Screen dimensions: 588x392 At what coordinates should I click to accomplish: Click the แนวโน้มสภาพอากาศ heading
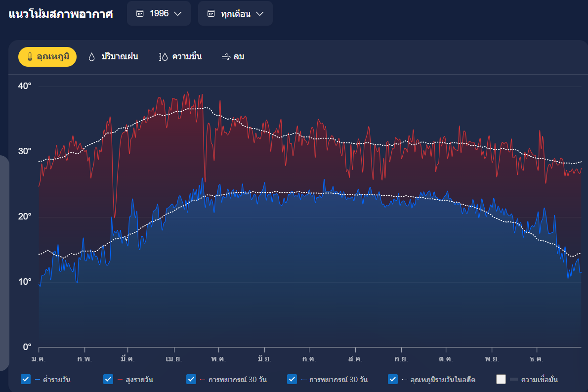[x=61, y=13]
